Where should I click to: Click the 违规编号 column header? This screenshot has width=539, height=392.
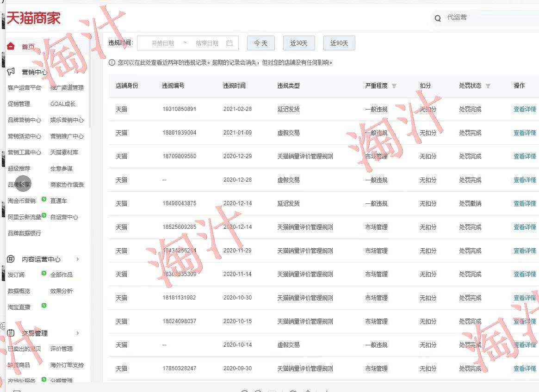click(x=173, y=86)
